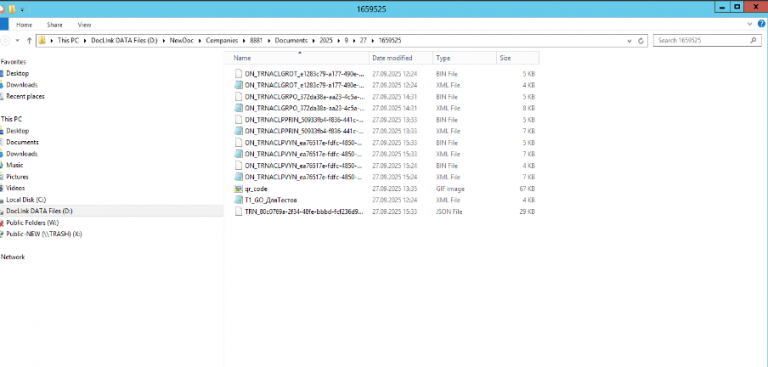Go to DocLink DATA Files (D:) breadcrumb
The image size is (768, 367).
[124, 41]
